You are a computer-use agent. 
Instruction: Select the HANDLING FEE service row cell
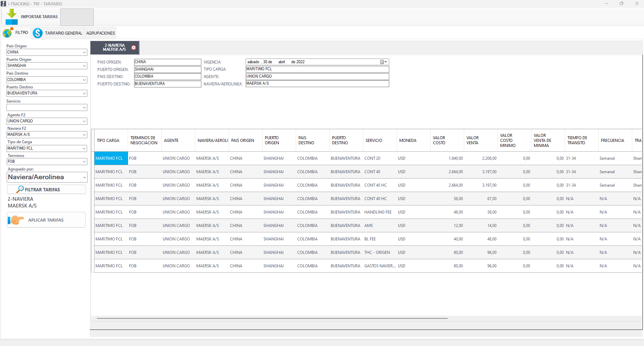click(x=378, y=212)
